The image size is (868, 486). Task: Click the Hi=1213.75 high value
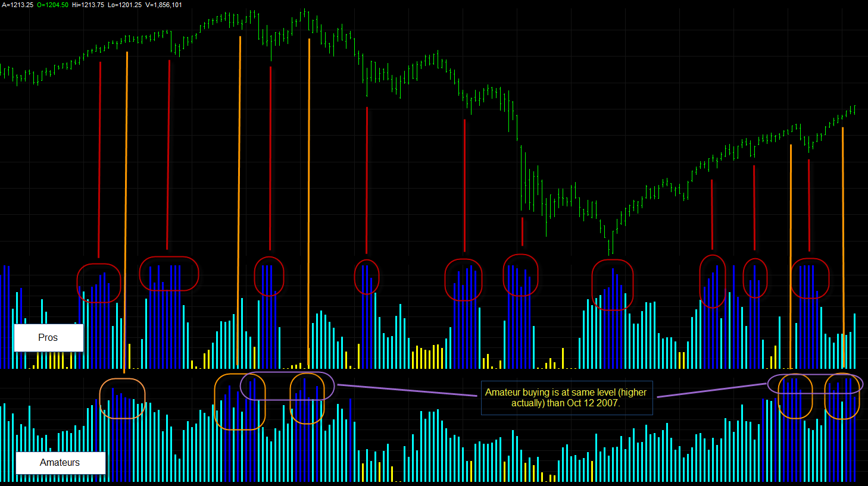coord(88,5)
